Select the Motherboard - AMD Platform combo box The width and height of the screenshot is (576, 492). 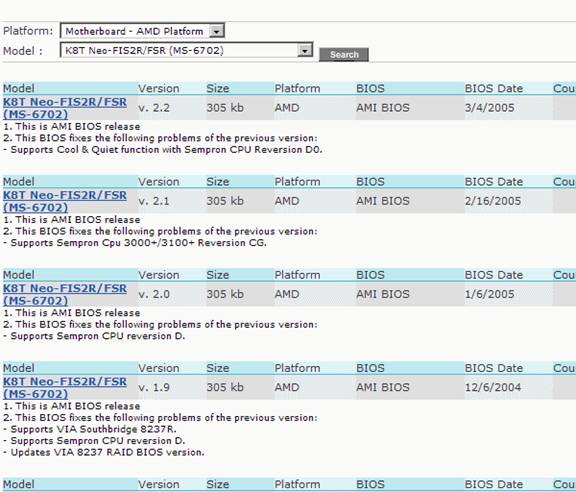142,31
